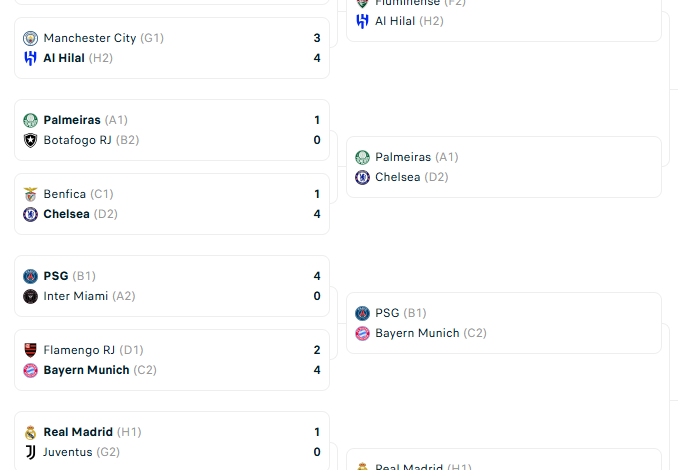Click the Flamengo RJ crest icon
This screenshot has width=678, height=470.
point(30,350)
